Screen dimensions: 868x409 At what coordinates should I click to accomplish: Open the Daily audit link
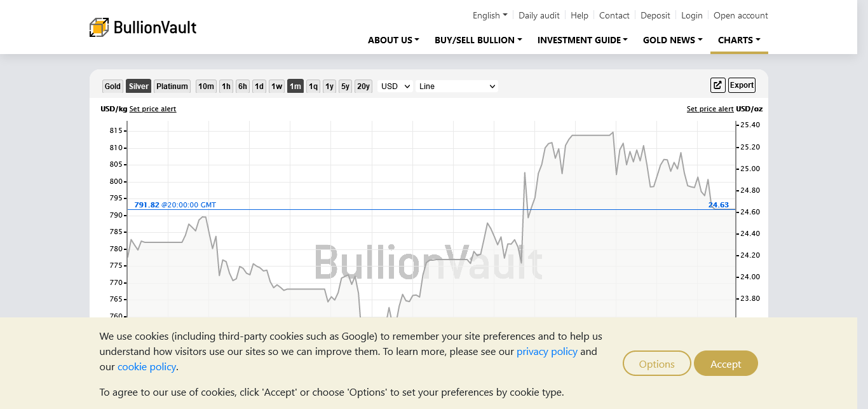click(539, 15)
